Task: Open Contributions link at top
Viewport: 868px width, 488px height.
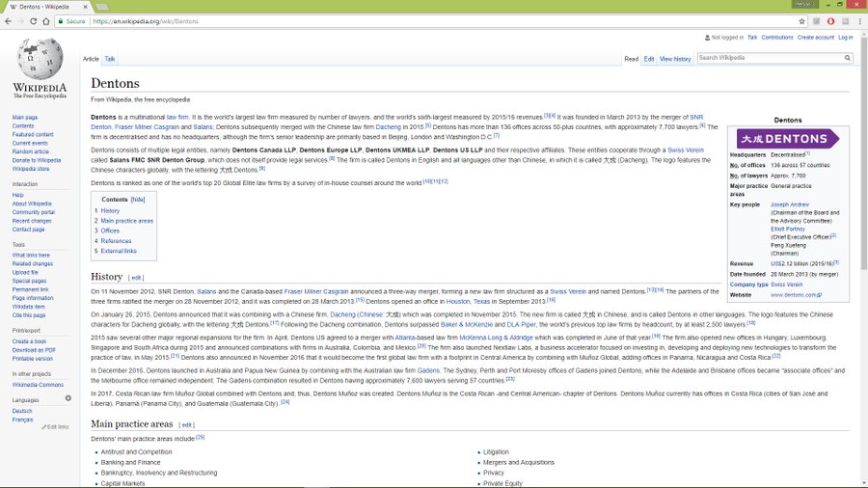Action: point(777,38)
